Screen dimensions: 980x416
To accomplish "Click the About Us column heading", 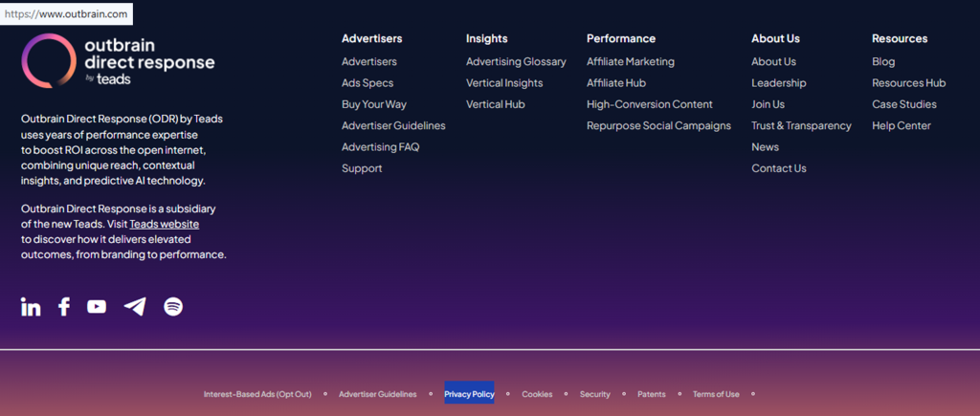I will (775, 38).
